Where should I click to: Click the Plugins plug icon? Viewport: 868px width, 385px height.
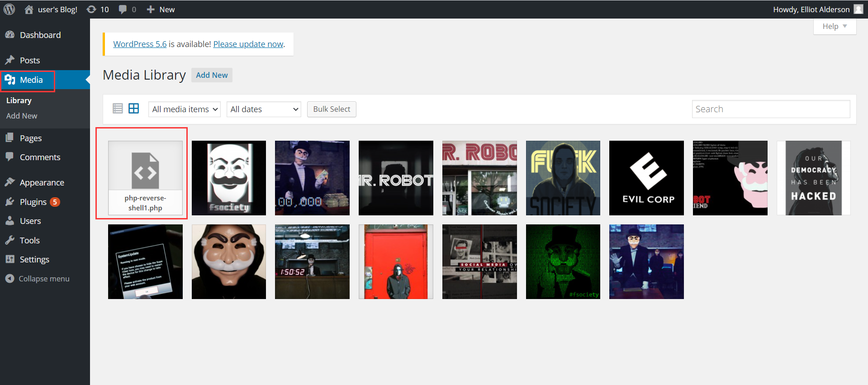pyautogui.click(x=10, y=202)
